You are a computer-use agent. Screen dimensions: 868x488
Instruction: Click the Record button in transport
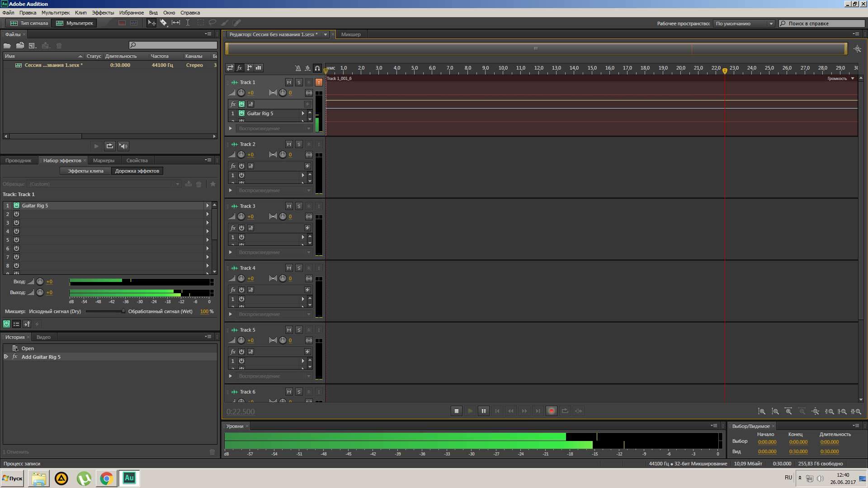click(x=551, y=411)
